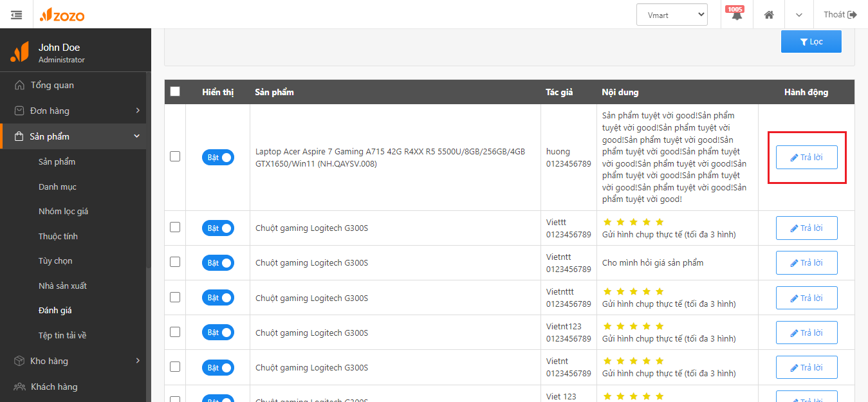Check the checkbox for Vietntt's review row

(x=175, y=262)
